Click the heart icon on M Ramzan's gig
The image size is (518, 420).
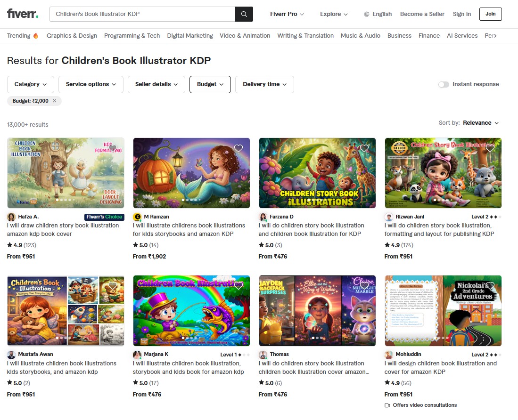tap(238, 148)
